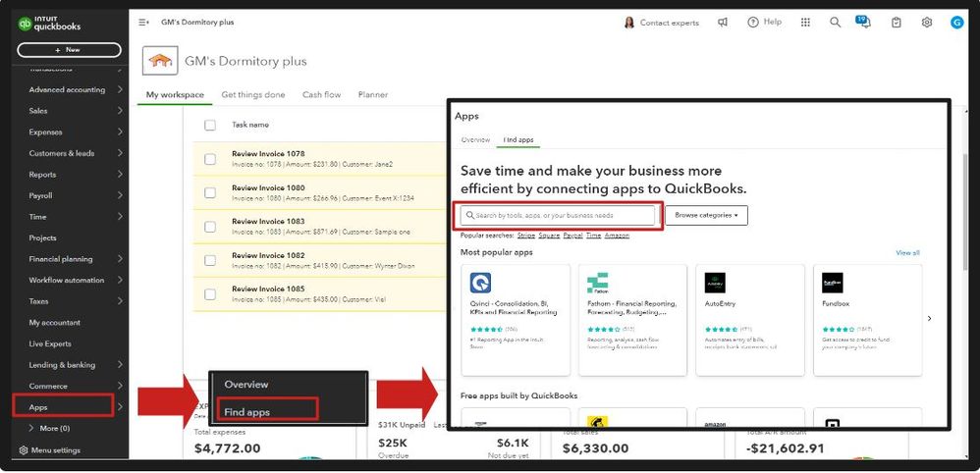Click Square popular search link
980x473 pixels.
[x=549, y=236]
